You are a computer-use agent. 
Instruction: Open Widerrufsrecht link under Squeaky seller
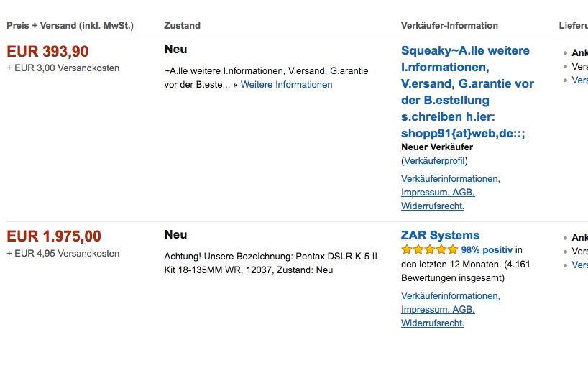pyautogui.click(x=433, y=206)
